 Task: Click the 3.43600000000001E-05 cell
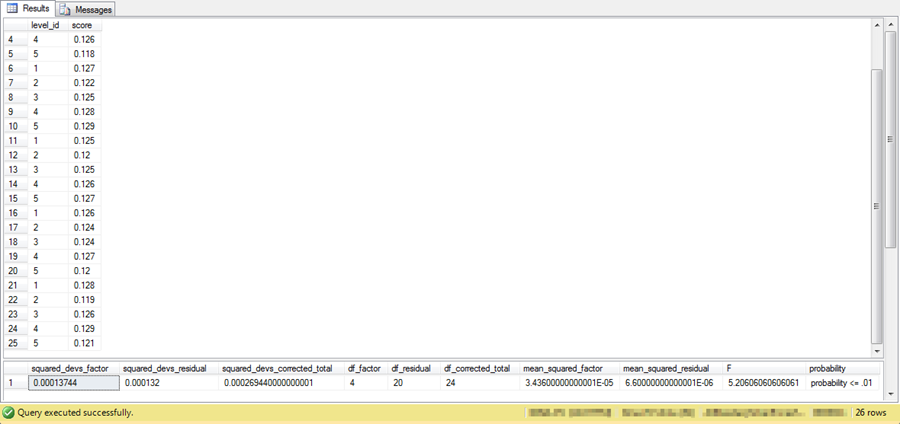point(570,383)
